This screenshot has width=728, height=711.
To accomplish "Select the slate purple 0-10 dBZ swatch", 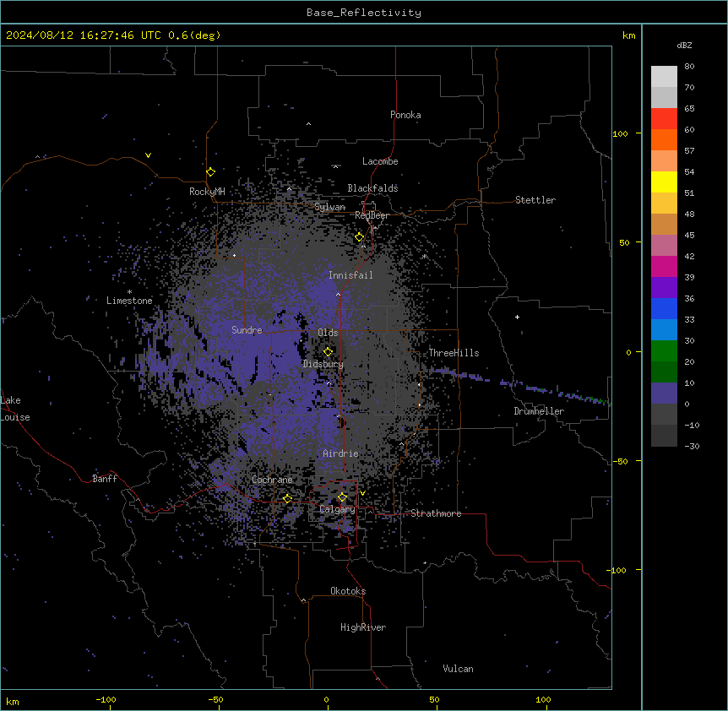I will (664, 393).
